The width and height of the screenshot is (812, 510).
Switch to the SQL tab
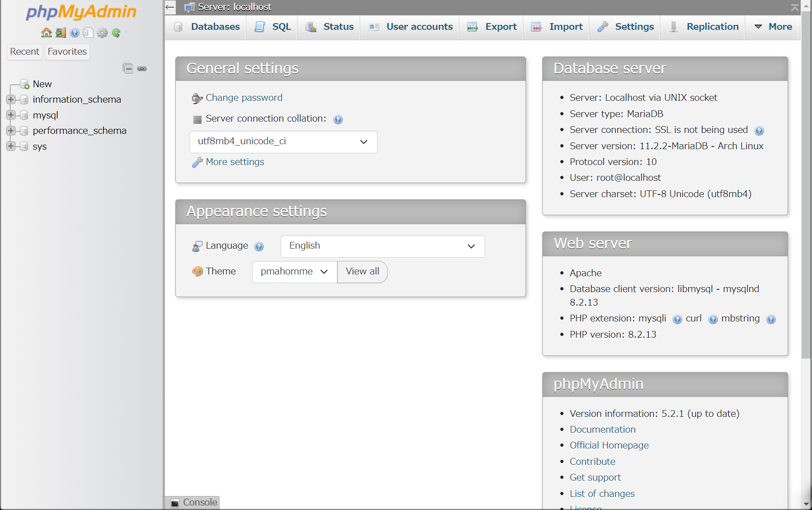tap(272, 27)
